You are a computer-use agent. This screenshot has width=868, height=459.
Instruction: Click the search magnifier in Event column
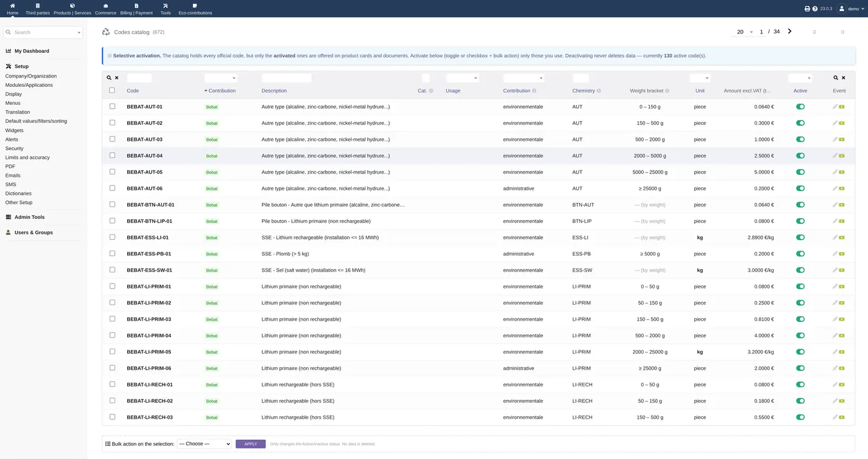click(x=836, y=78)
